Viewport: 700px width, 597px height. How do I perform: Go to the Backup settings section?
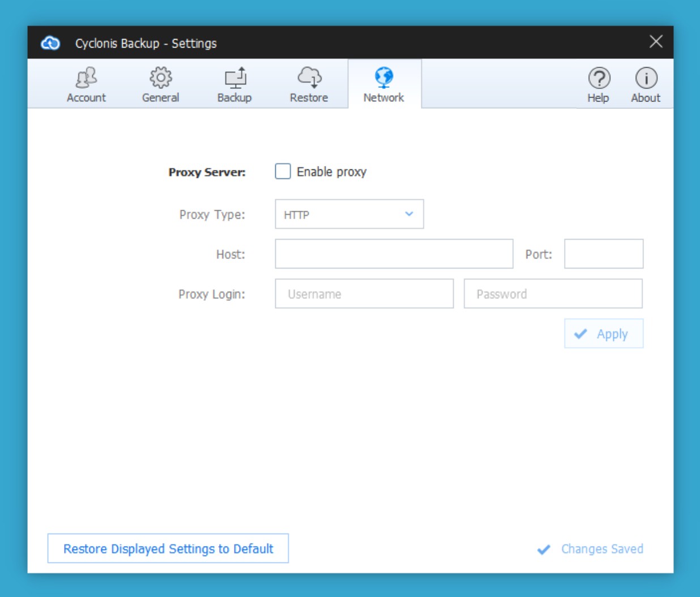point(234,85)
